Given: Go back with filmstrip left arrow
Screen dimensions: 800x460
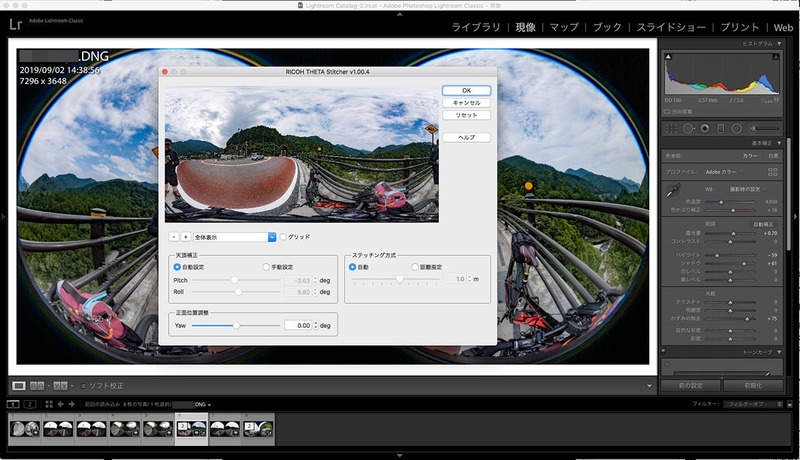Looking at the screenshot, I should (x=60, y=404).
